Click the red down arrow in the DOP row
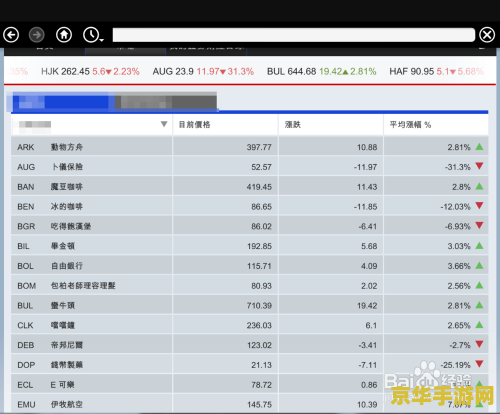The width and height of the screenshot is (500, 414). pyautogui.click(x=479, y=364)
